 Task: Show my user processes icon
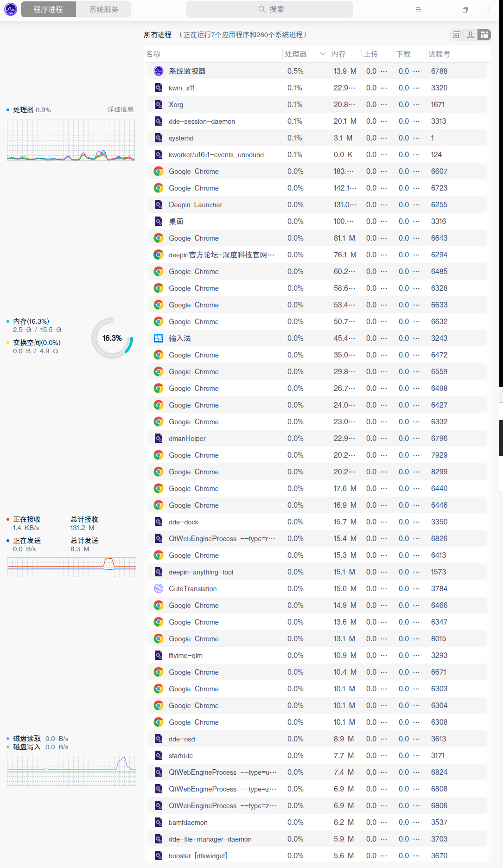pyautogui.click(x=471, y=35)
